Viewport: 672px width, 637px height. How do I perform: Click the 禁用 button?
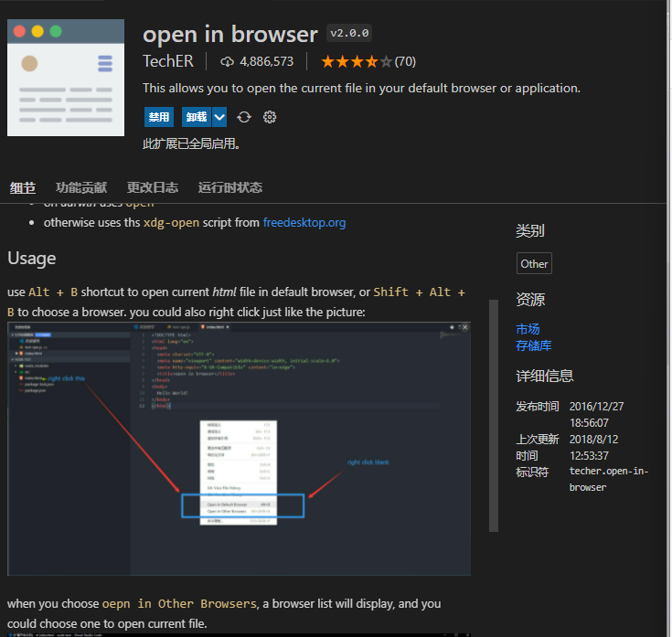(x=159, y=117)
